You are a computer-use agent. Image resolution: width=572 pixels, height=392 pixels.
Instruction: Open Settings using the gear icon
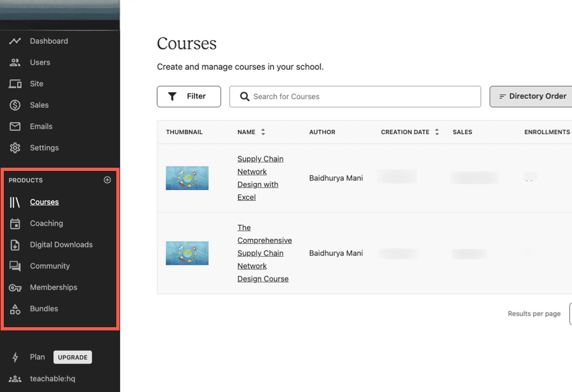click(x=15, y=147)
